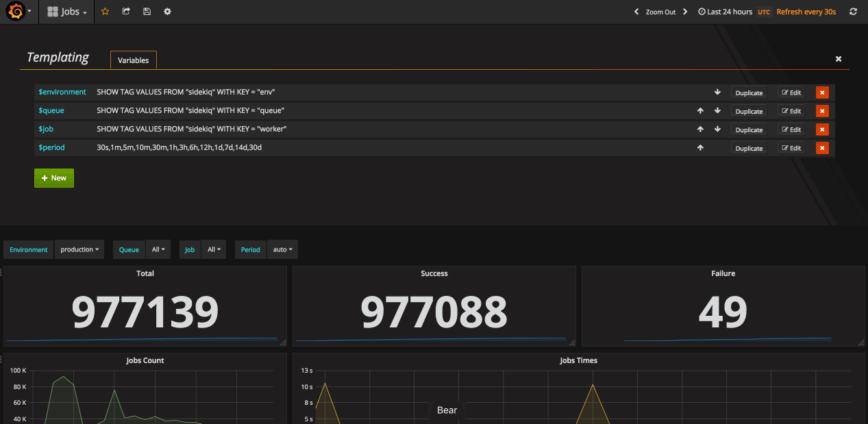Open the Last 24 hours time range
Image resolution: width=868 pixels, height=424 pixels.
pos(726,12)
